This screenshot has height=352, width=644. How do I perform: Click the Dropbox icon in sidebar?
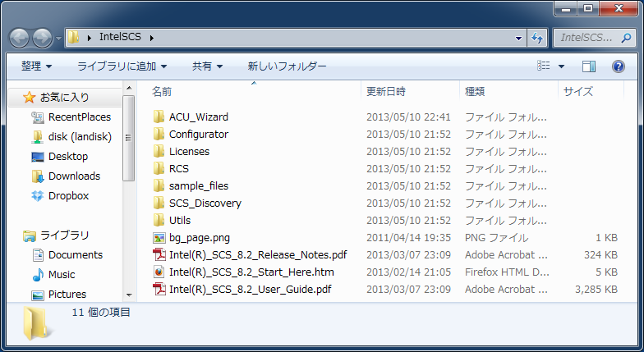(x=38, y=196)
